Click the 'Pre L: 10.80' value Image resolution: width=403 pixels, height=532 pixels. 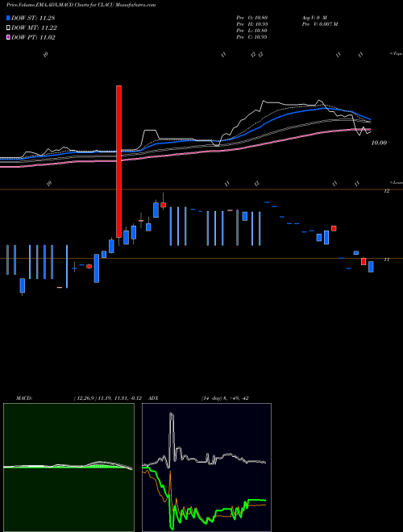coord(251,31)
